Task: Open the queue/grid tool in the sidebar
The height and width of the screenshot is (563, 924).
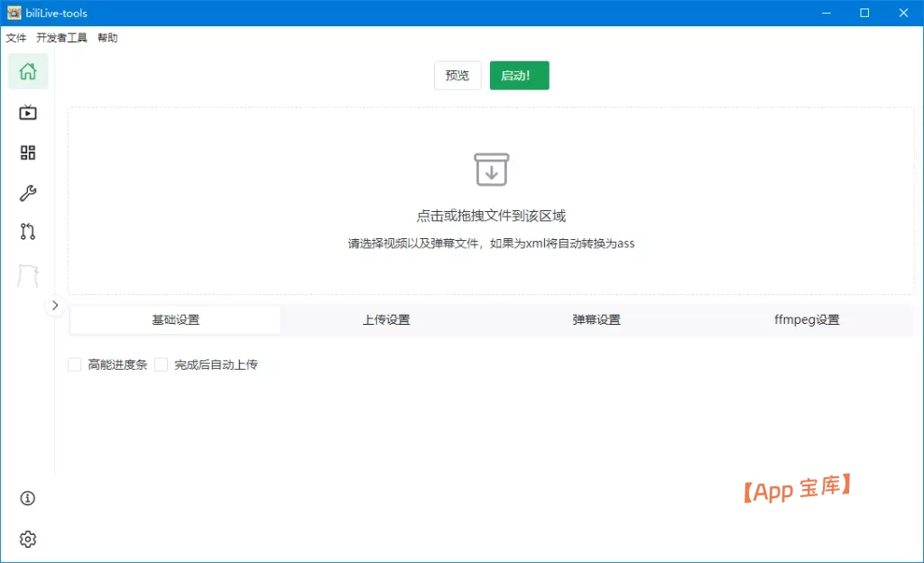Action: [x=28, y=152]
